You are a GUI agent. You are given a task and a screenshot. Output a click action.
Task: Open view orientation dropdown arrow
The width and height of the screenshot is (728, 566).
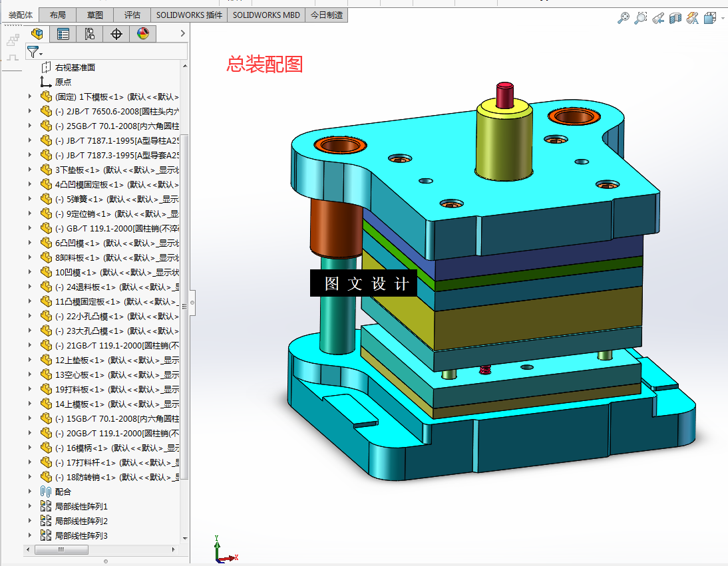point(723,19)
